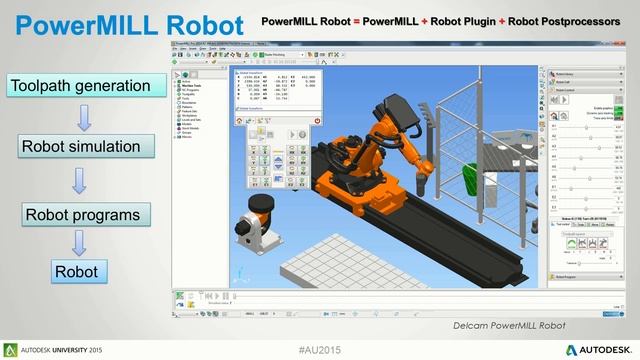Click first home-position icon in Robot Control
Image resolution: width=640 pixels, height=360 pixels.
(x=554, y=116)
